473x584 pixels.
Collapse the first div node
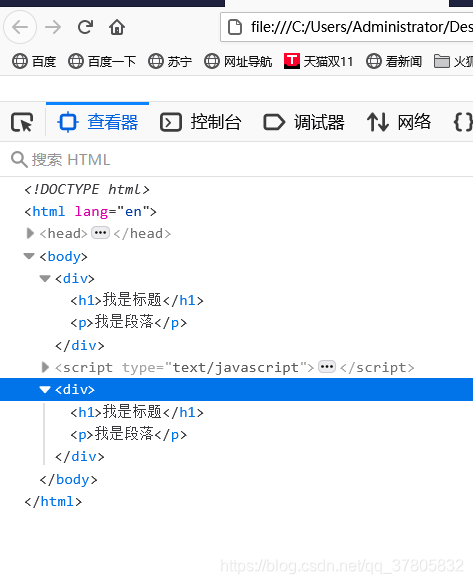tap(45, 279)
